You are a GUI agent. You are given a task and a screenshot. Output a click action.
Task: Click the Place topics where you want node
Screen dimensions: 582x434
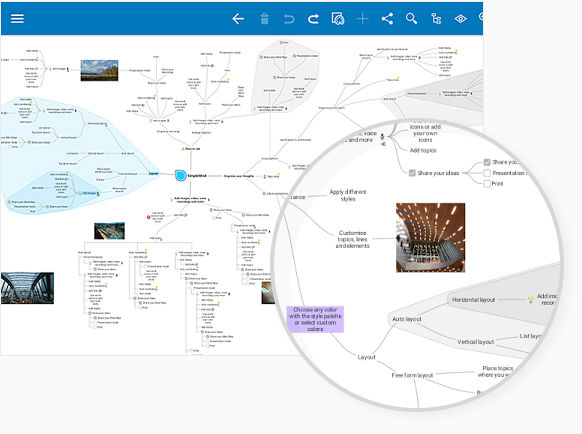click(497, 371)
